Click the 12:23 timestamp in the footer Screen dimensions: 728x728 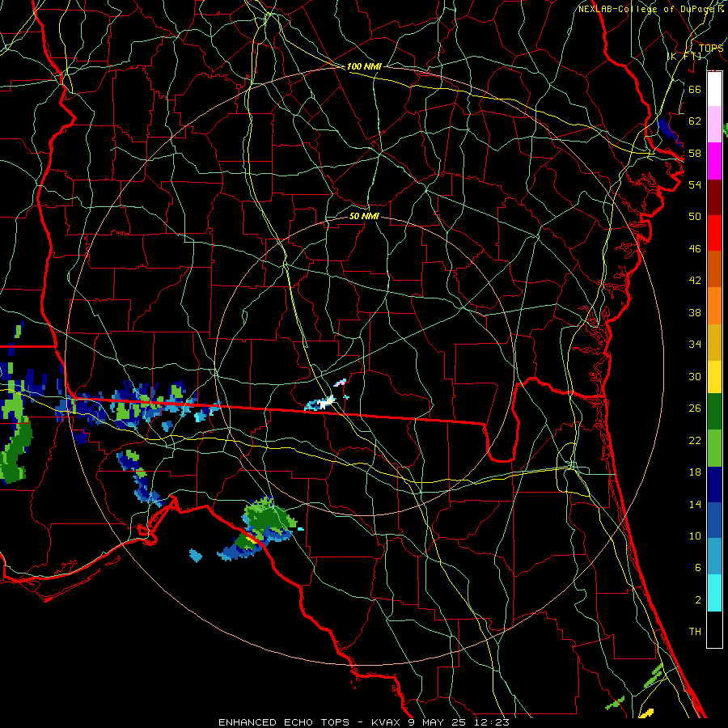pos(492,722)
